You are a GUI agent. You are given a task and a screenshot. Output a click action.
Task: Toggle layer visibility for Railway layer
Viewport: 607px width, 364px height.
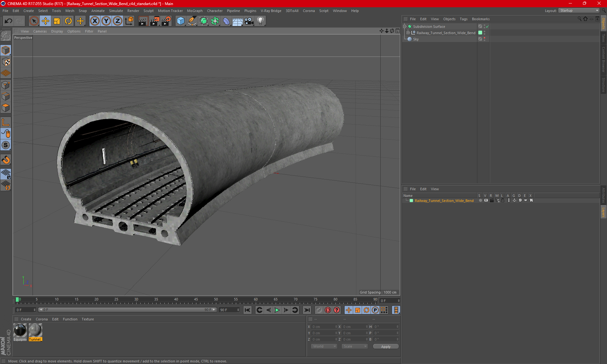coord(486,200)
